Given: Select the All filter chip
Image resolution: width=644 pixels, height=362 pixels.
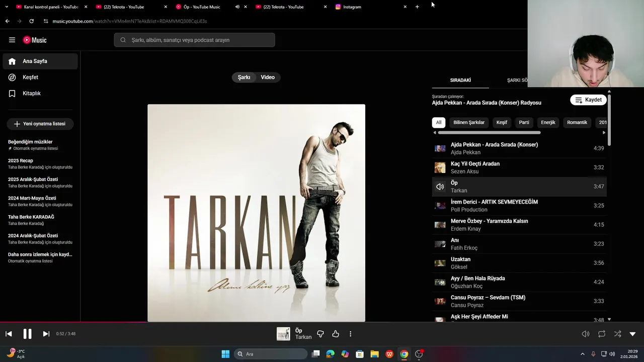Looking at the screenshot, I should (x=439, y=123).
